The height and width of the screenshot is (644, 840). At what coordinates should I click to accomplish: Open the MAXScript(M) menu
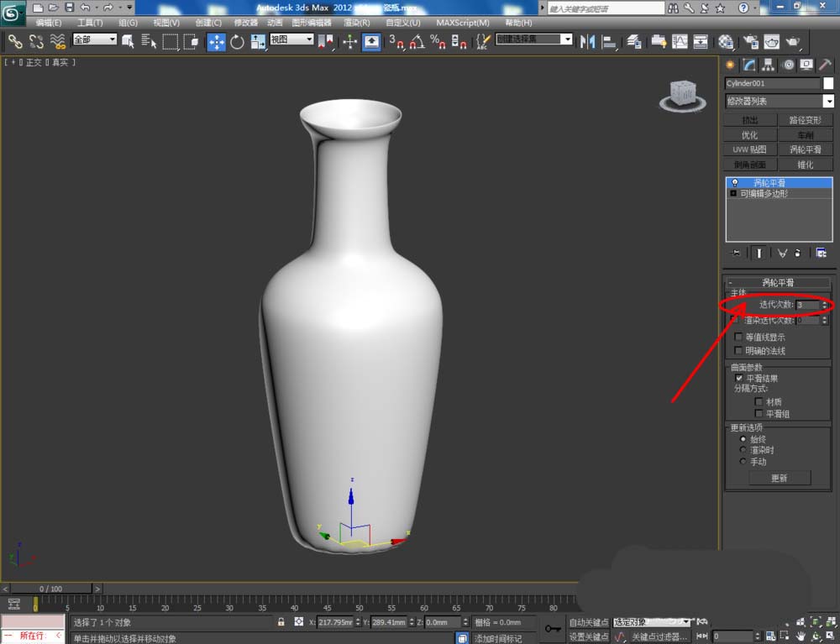click(462, 23)
